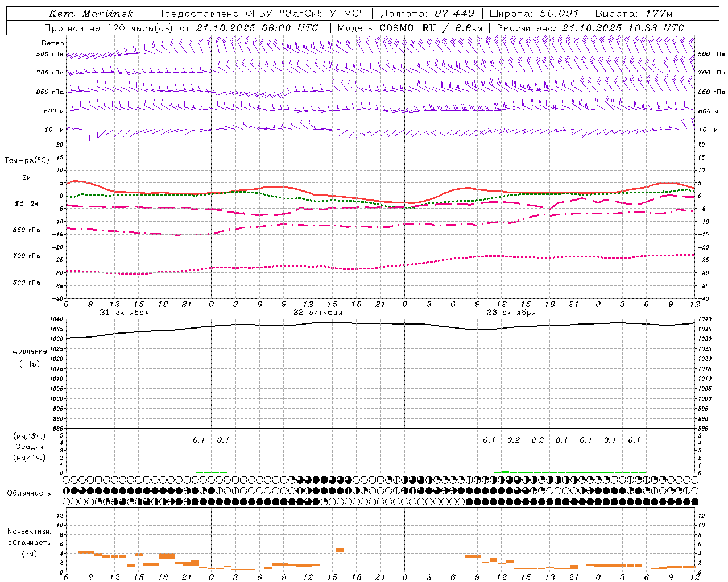Click 'Рассчитано: 21.10.2025 10:38 UTC' text
The height and width of the screenshot is (582, 728).
(590, 28)
